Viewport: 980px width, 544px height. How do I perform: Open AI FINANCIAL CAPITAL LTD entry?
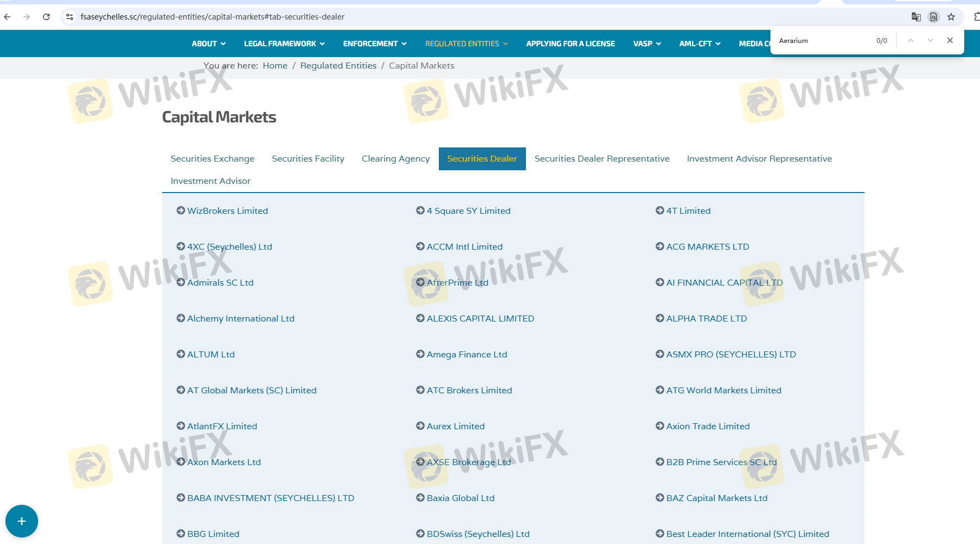(x=724, y=282)
